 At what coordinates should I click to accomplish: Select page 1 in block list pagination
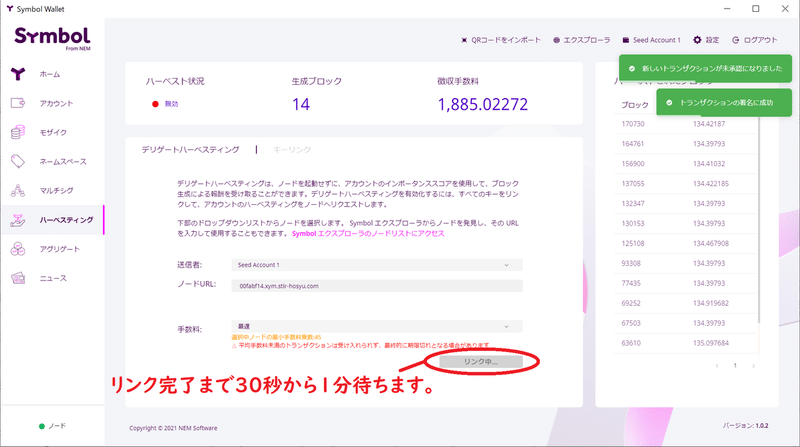(735, 365)
